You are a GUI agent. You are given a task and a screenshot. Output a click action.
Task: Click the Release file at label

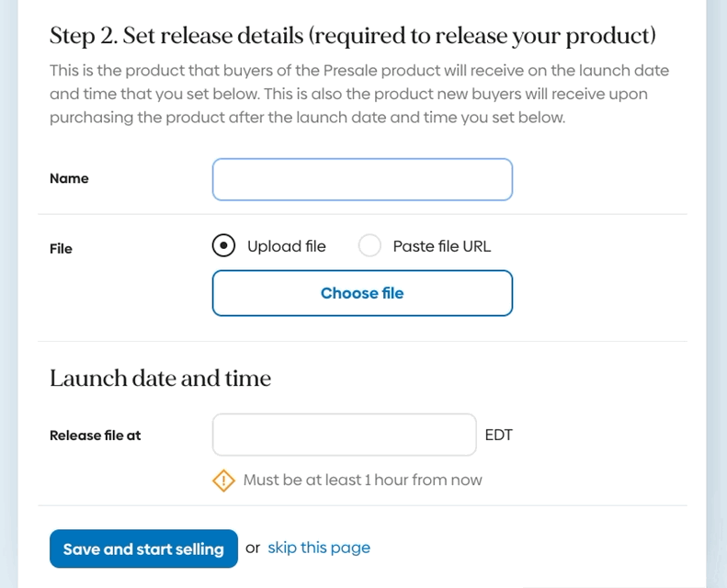pyautogui.click(x=96, y=435)
